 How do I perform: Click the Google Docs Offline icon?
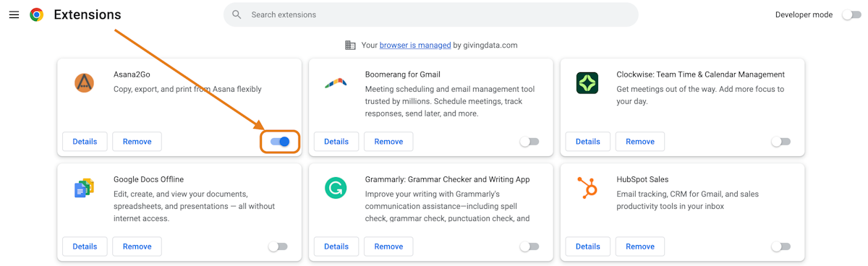(84, 188)
